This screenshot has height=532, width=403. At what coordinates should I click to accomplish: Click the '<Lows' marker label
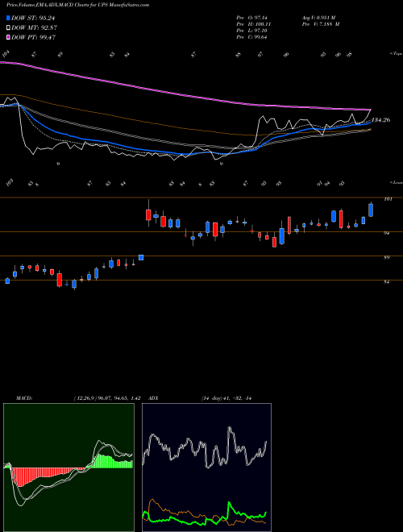(x=396, y=182)
